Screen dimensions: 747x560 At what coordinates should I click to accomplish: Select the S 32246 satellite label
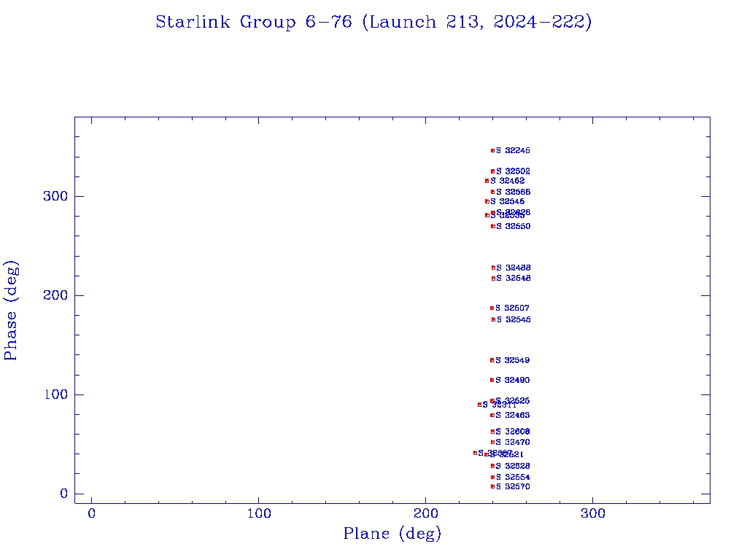pyautogui.click(x=513, y=150)
